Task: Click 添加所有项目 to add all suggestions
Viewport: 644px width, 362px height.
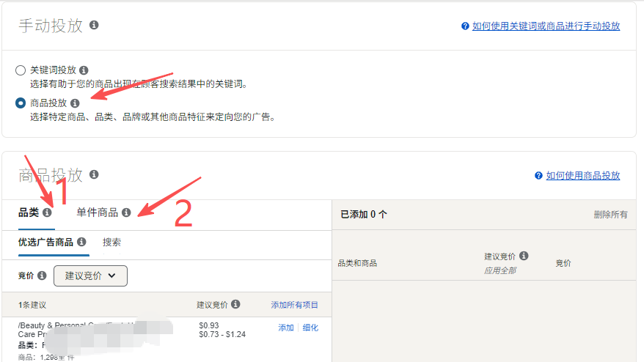Action: pos(294,305)
